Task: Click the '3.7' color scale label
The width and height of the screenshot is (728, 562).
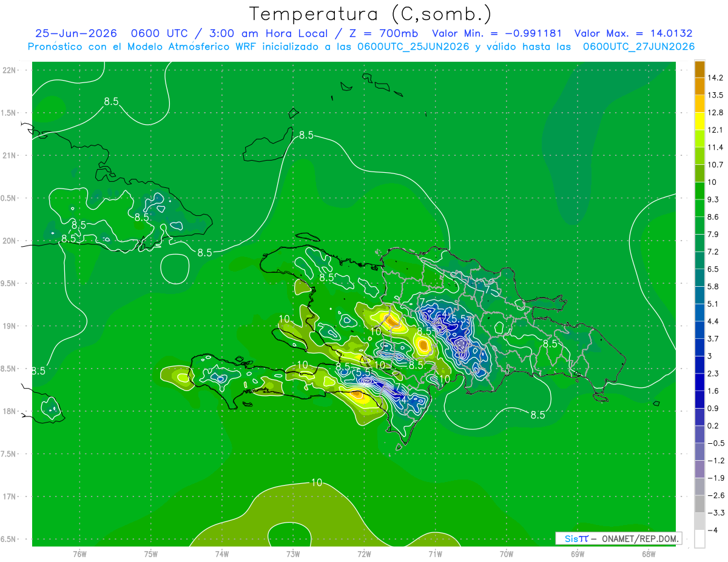Action: tap(712, 339)
